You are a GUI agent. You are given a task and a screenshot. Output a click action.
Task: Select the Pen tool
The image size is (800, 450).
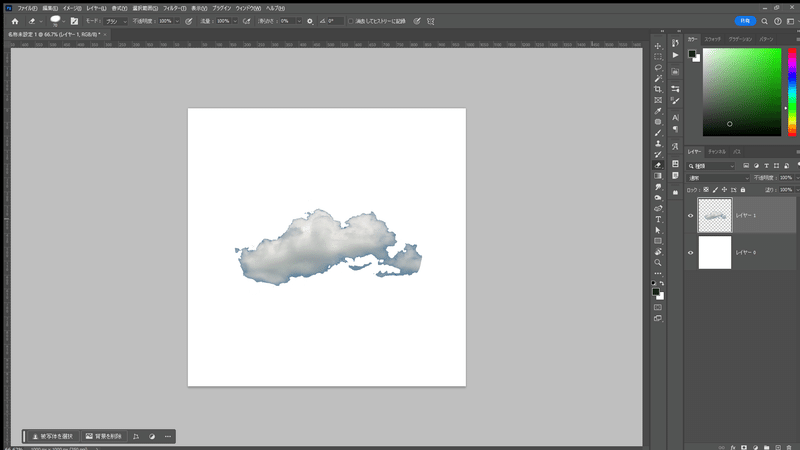(658, 208)
